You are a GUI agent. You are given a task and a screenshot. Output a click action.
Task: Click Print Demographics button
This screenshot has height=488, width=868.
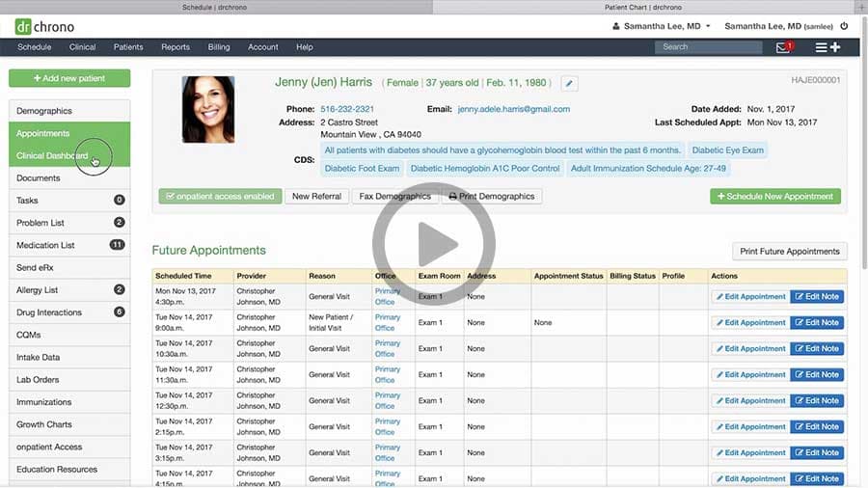pyautogui.click(x=492, y=197)
